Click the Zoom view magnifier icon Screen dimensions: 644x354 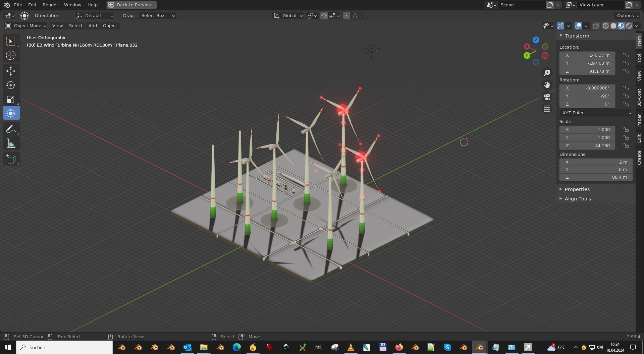coord(547,73)
